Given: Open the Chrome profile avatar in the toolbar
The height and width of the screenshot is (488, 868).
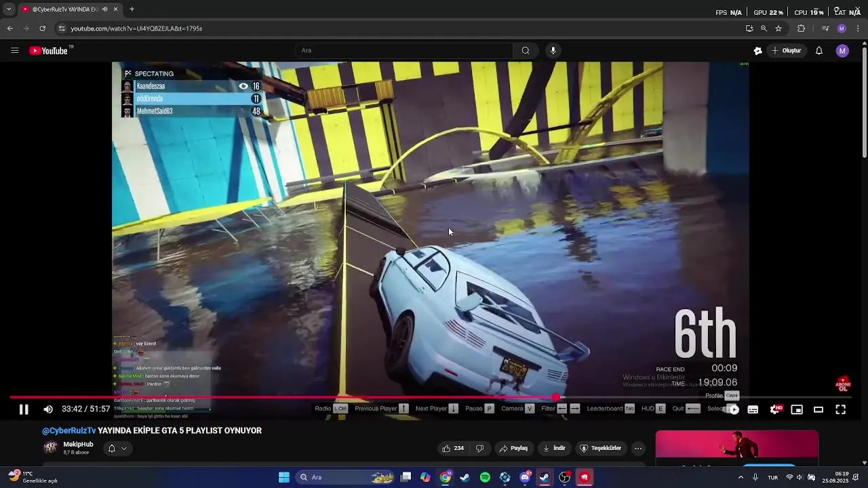Looking at the screenshot, I should pyautogui.click(x=842, y=28).
